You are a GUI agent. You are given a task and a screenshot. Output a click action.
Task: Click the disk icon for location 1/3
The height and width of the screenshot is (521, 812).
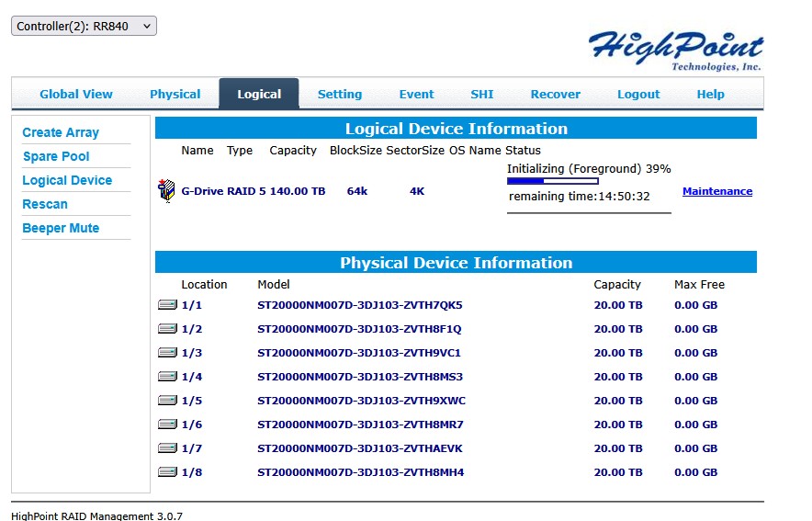pyautogui.click(x=167, y=352)
